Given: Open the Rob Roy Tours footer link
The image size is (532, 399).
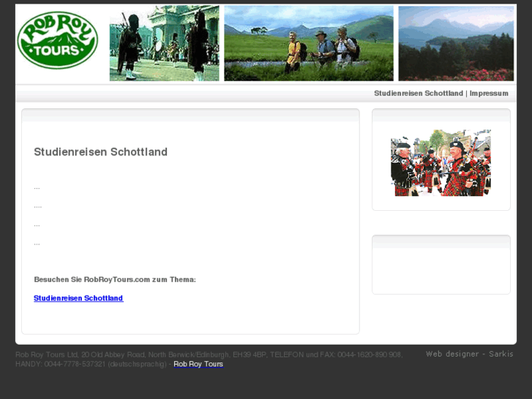Looking at the screenshot, I should (198, 364).
